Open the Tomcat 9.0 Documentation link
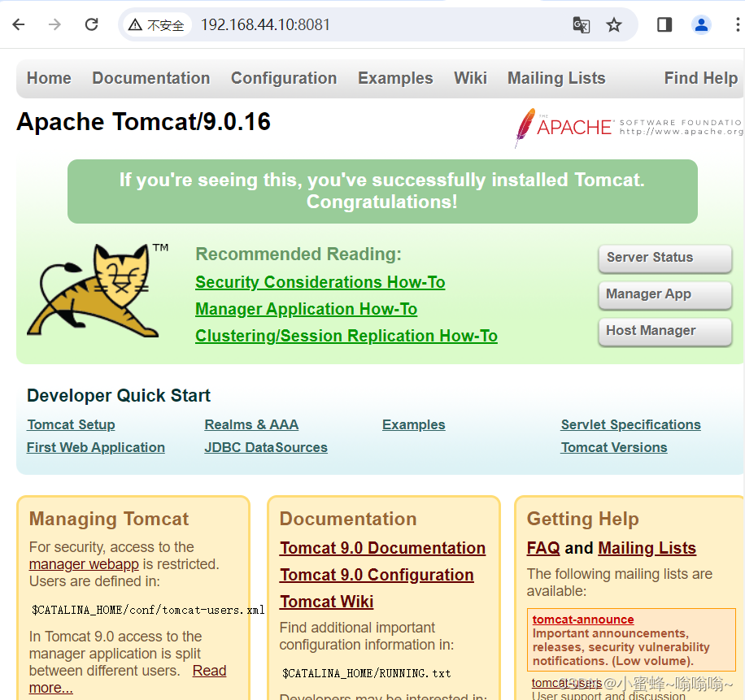745x700 pixels. pyautogui.click(x=382, y=548)
